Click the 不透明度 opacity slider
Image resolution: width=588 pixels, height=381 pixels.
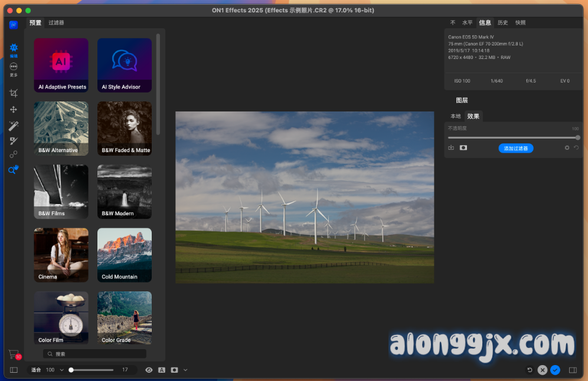[512, 137]
